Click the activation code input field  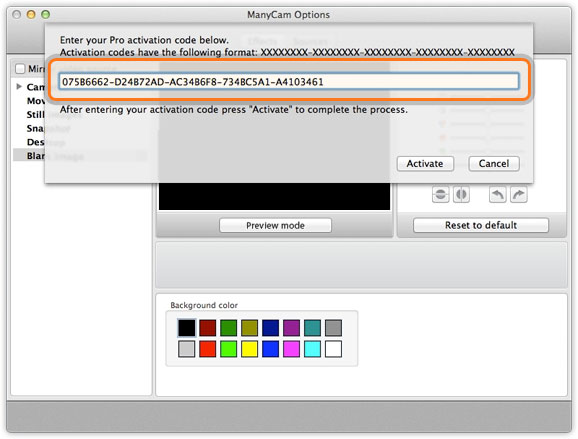tap(289, 81)
